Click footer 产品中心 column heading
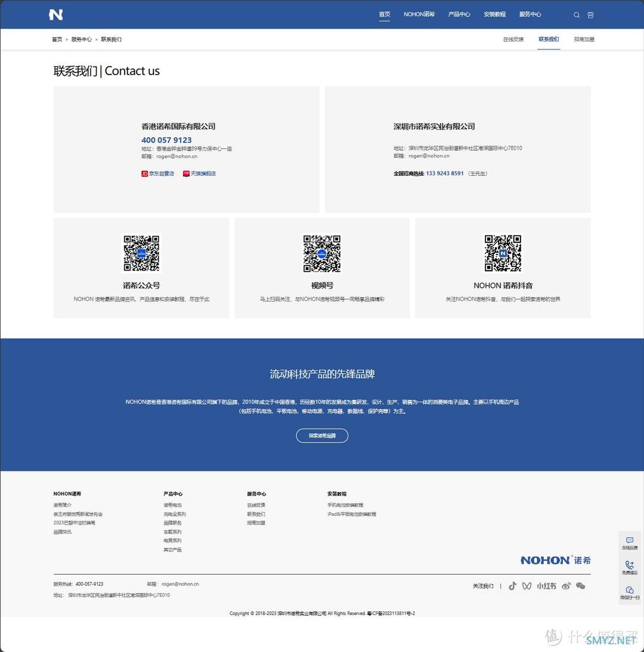The height and width of the screenshot is (652, 644). [x=173, y=493]
